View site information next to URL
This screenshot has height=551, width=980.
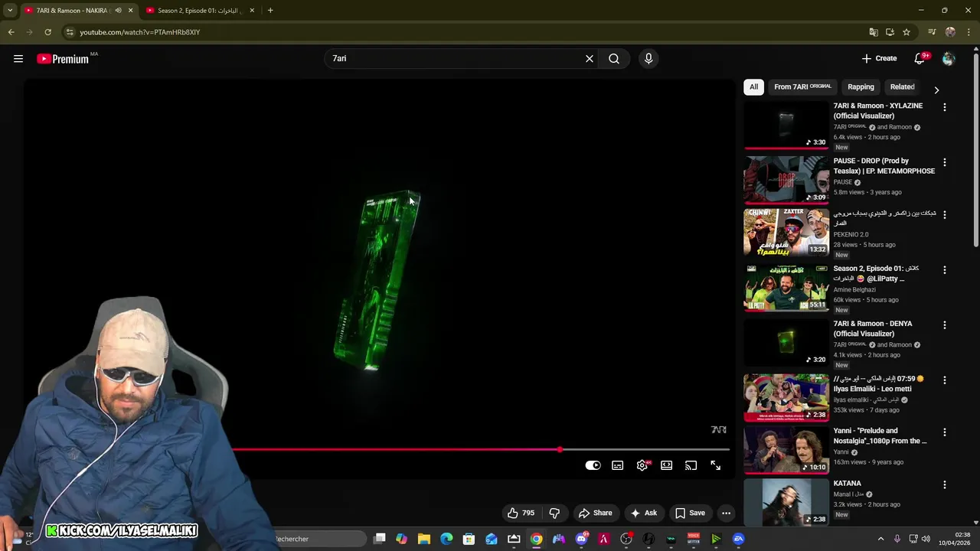click(70, 32)
